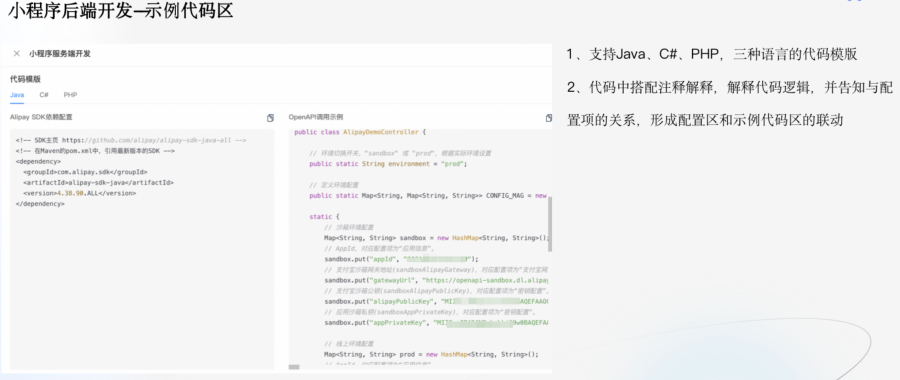Click the horizontal scrollbar thumb under OpenAPI code
900x380 pixels.
(294, 367)
